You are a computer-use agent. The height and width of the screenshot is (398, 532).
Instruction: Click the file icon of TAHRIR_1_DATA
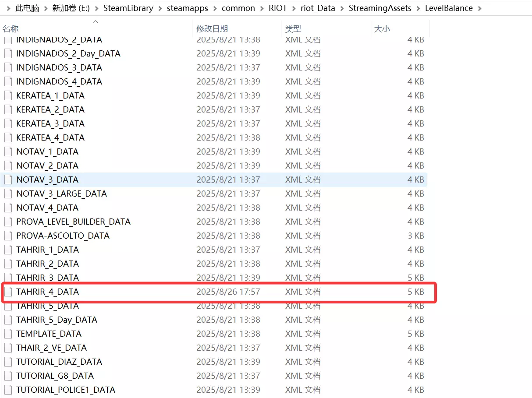(x=8, y=250)
